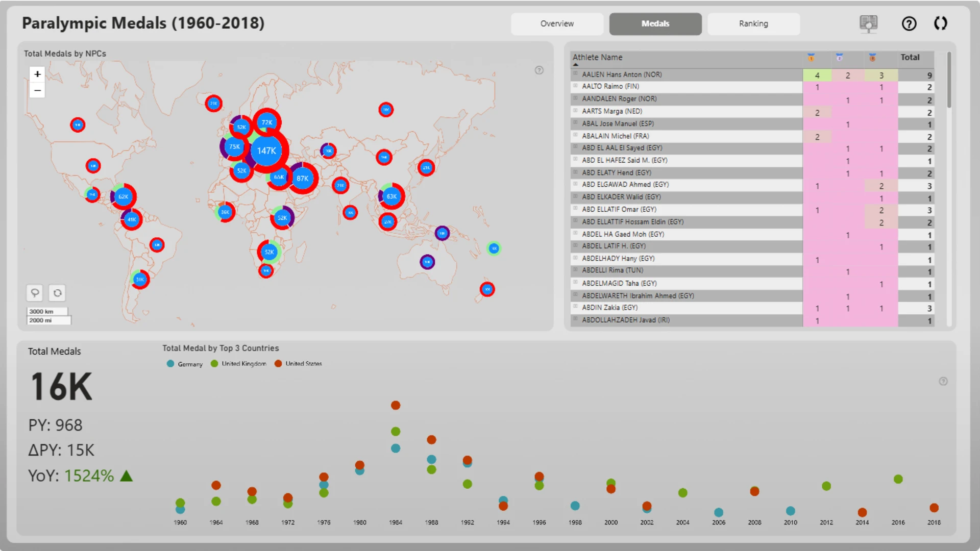Open the scatter chart's help tooltip icon
Screen dimensions: 980x551
point(943,381)
